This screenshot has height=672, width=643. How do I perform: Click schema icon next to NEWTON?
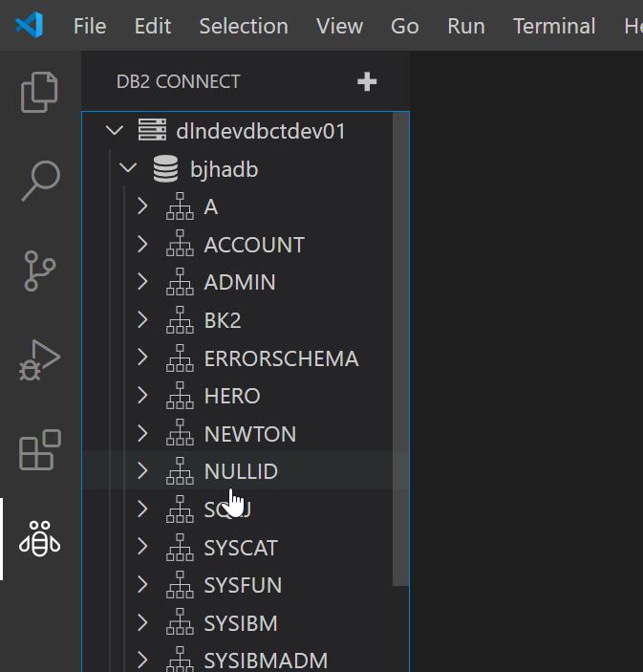point(180,433)
